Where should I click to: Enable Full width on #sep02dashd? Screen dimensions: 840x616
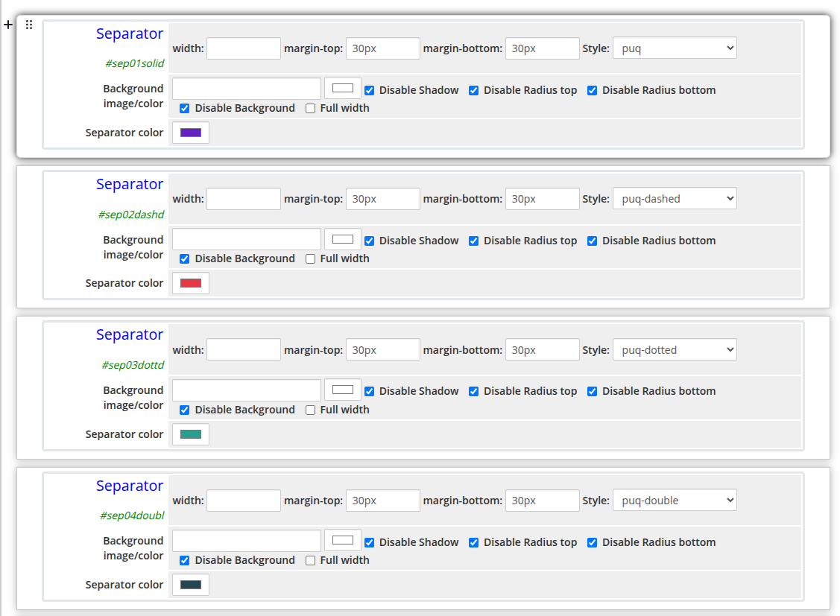tap(310, 257)
